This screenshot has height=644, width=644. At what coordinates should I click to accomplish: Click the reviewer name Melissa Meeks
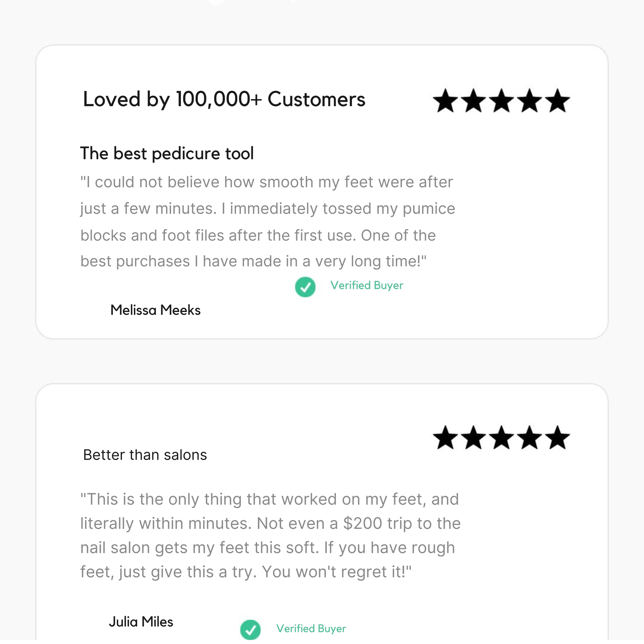point(155,310)
